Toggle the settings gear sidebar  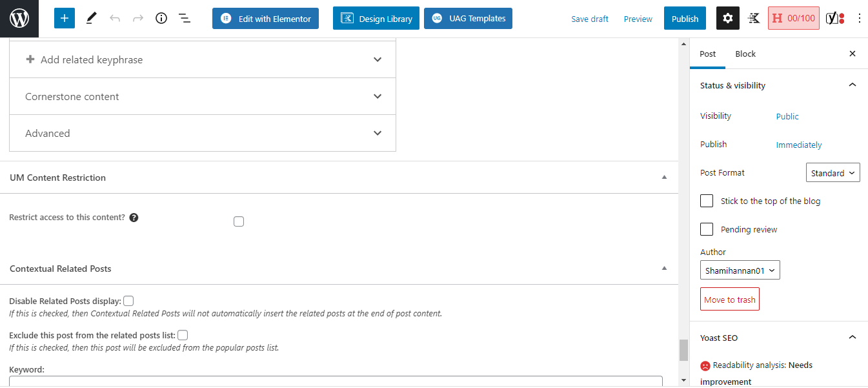(728, 19)
